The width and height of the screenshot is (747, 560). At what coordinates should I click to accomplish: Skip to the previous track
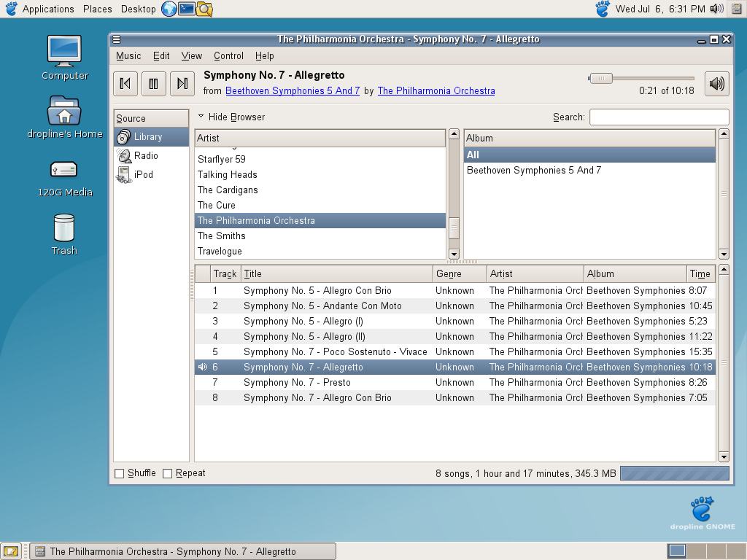[x=125, y=84]
